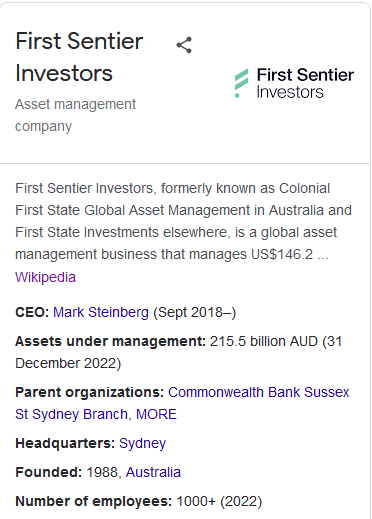This screenshot has width=372, height=519.
Task: Open the Wikipedia source link
Action: click(x=45, y=277)
